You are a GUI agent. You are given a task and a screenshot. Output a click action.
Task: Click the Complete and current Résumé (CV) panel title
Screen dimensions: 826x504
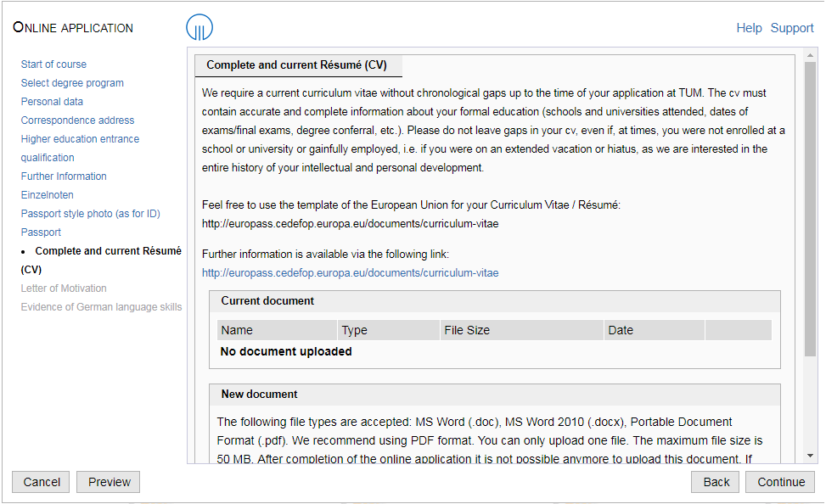(x=296, y=64)
